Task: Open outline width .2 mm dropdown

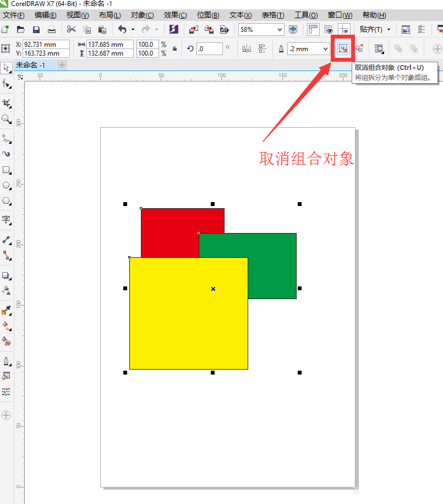Action: [x=325, y=49]
